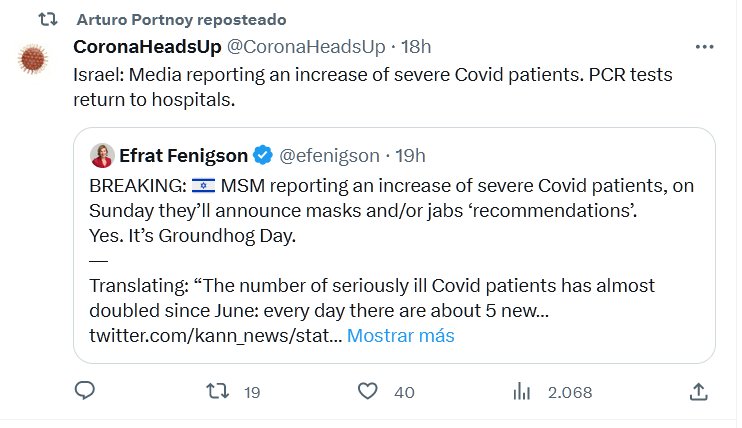Click the CoronaHeadsUp virus avatar

(x=37, y=60)
